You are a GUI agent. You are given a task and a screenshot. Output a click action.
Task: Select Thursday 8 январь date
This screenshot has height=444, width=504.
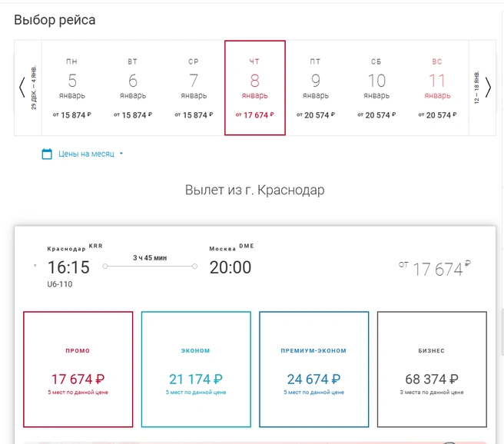click(x=255, y=88)
